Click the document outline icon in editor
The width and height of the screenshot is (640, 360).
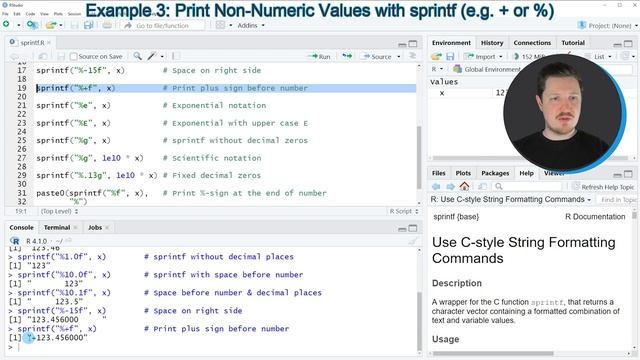pos(413,56)
